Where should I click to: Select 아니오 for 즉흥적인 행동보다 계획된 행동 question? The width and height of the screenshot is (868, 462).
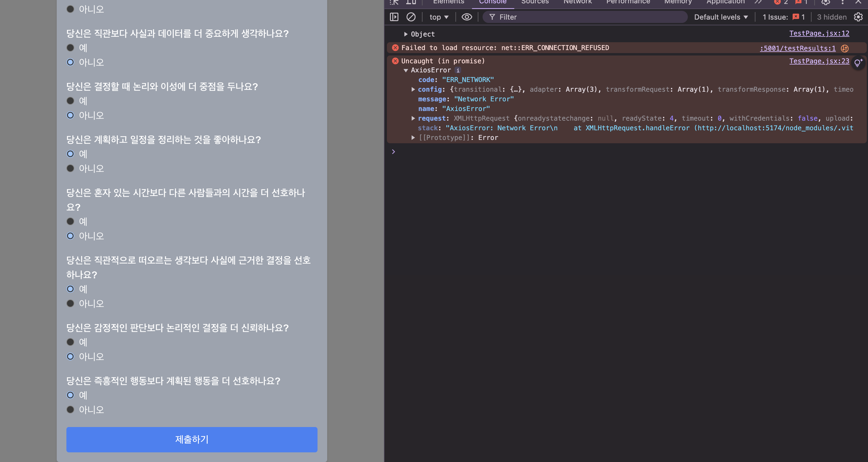coord(70,410)
